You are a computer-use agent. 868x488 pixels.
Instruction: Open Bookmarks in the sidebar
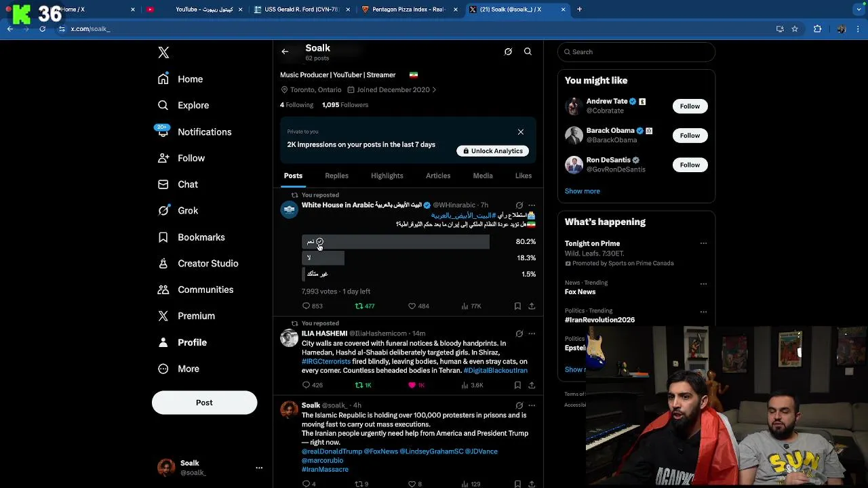point(191,237)
